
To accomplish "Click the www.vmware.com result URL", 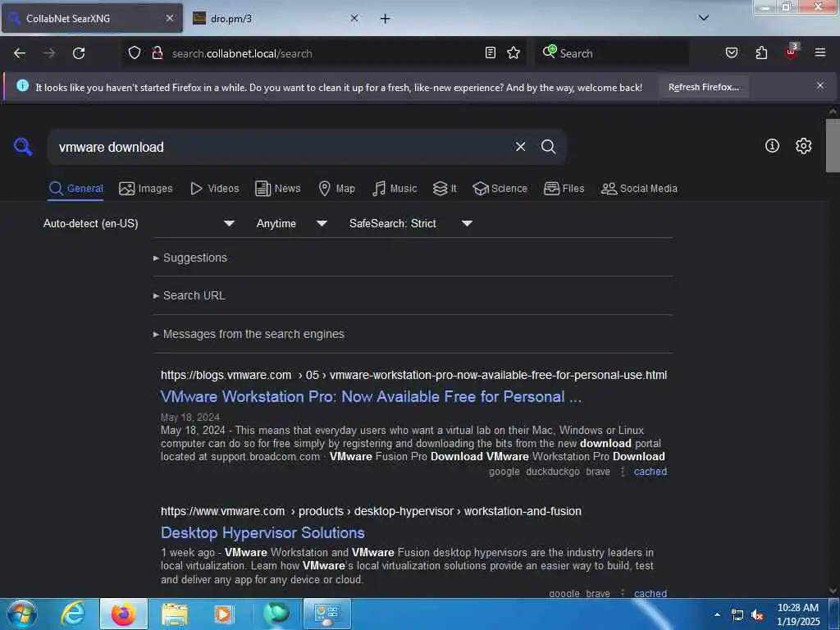I will [x=371, y=511].
